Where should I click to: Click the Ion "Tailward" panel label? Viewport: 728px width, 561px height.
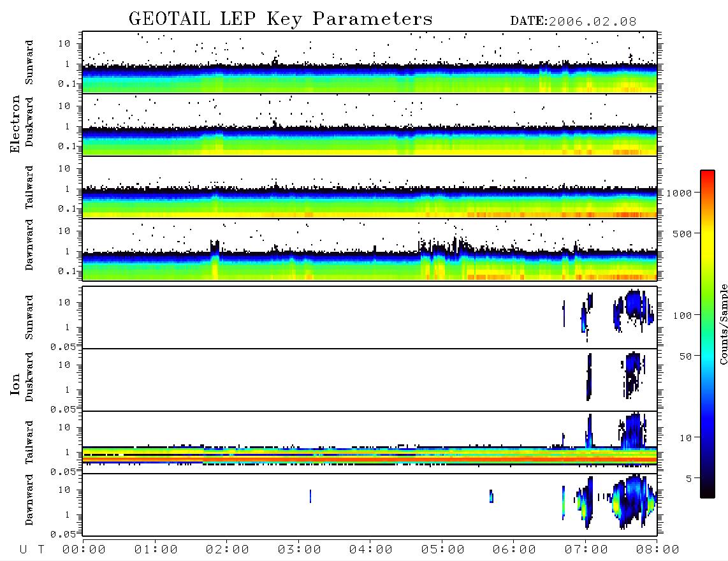[x=29, y=442]
